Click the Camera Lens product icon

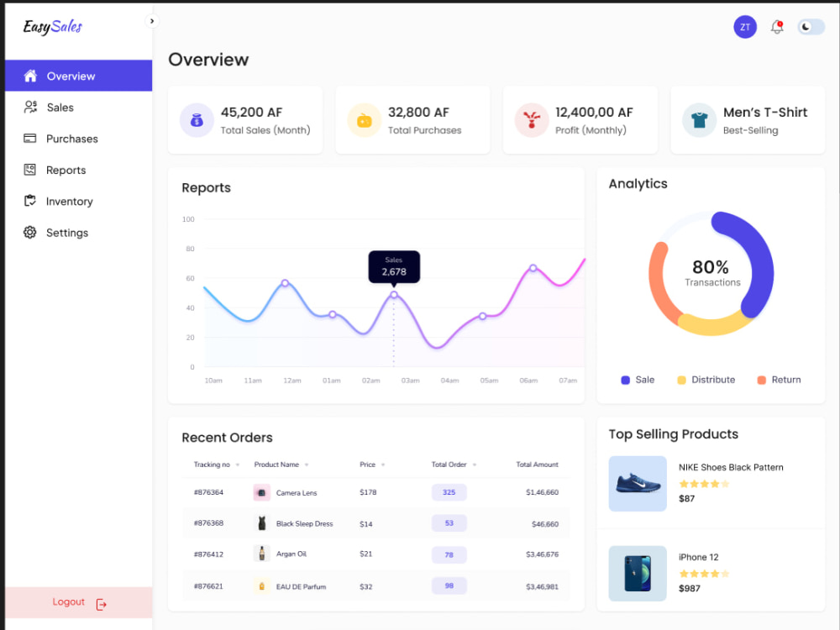pos(261,492)
